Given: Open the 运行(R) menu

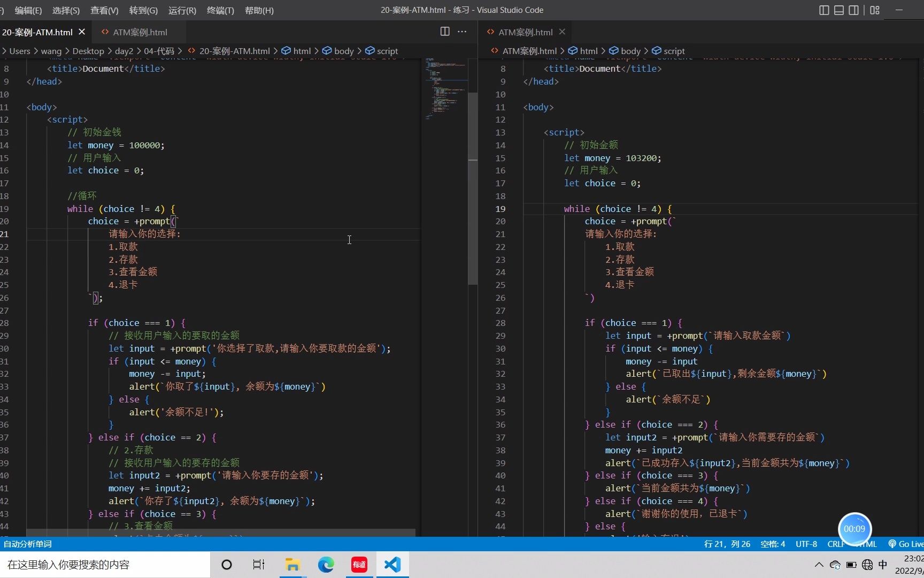Looking at the screenshot, I should 182,10.
